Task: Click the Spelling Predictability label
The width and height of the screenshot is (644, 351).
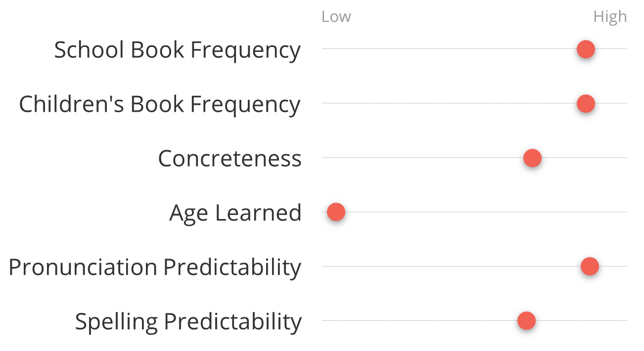Action: [188, 322]
